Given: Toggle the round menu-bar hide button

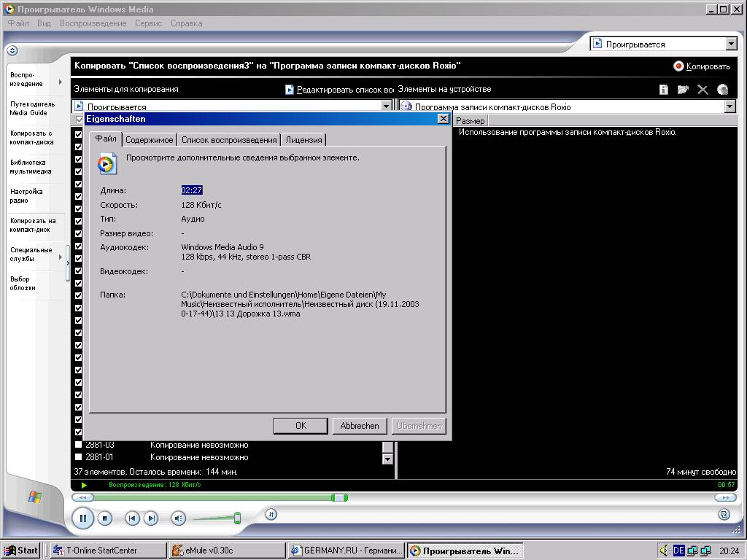Looking at the screenshot, I should (x=12, y=50).
